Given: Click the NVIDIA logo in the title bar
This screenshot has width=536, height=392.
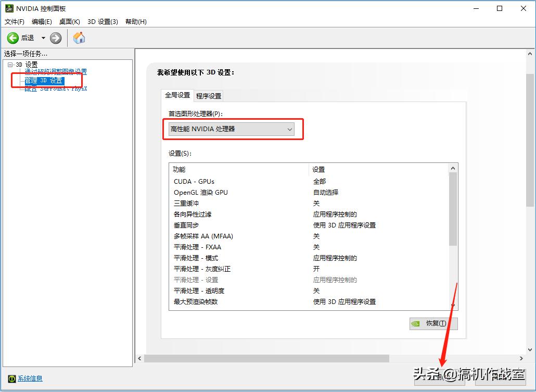Looking at the screenshot, I should pos(9,8).
